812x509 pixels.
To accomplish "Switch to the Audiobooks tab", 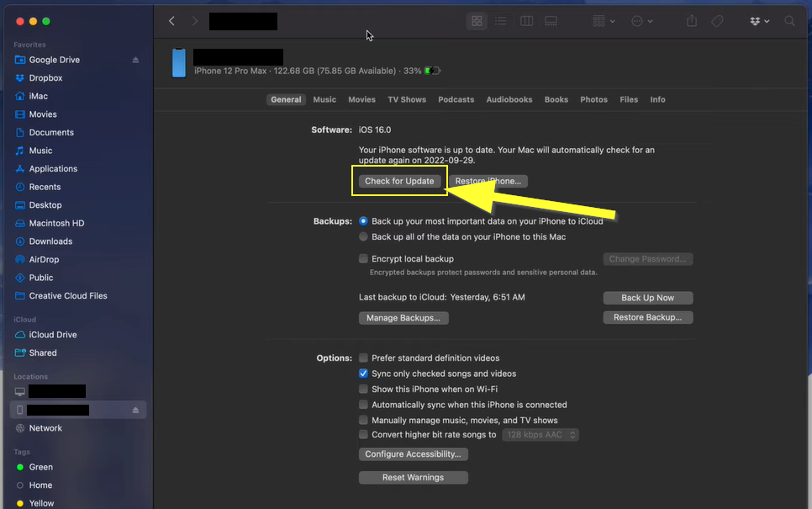I will 509,99.
